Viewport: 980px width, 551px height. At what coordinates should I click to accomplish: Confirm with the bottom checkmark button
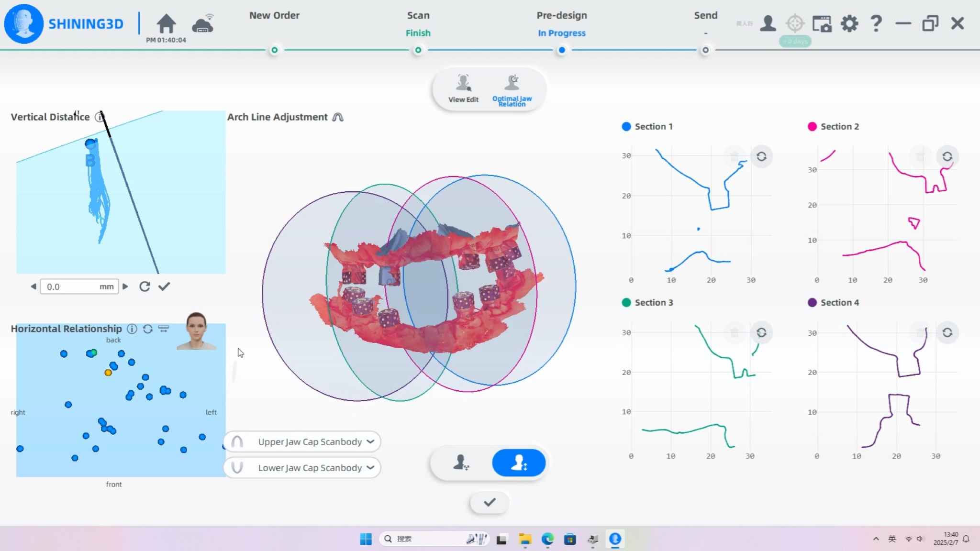(489, 502)
